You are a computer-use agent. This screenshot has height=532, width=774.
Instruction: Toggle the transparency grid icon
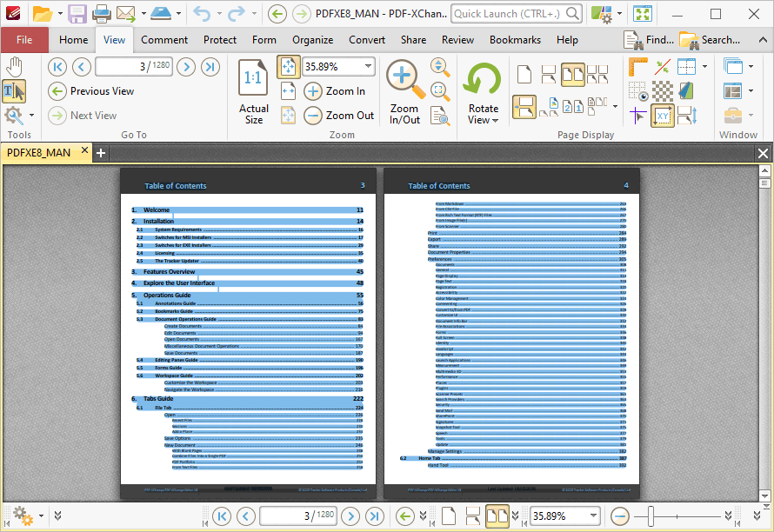[x=662, y=91]
